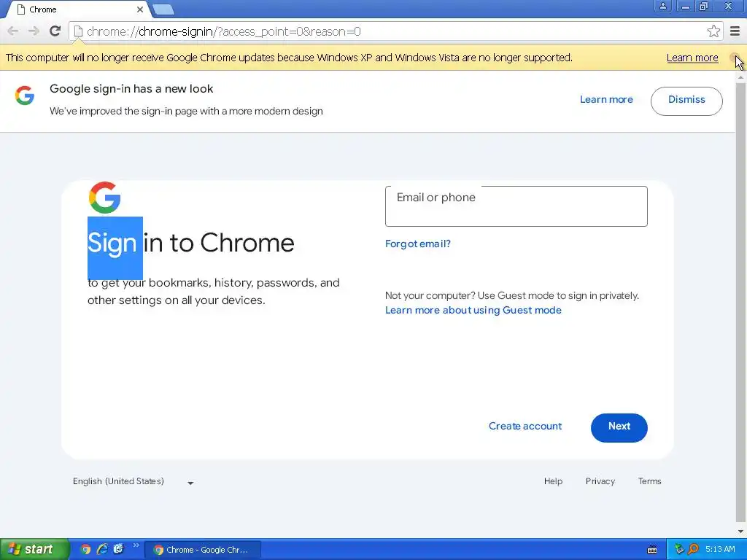Click the Email or phone field

(516, 206)
